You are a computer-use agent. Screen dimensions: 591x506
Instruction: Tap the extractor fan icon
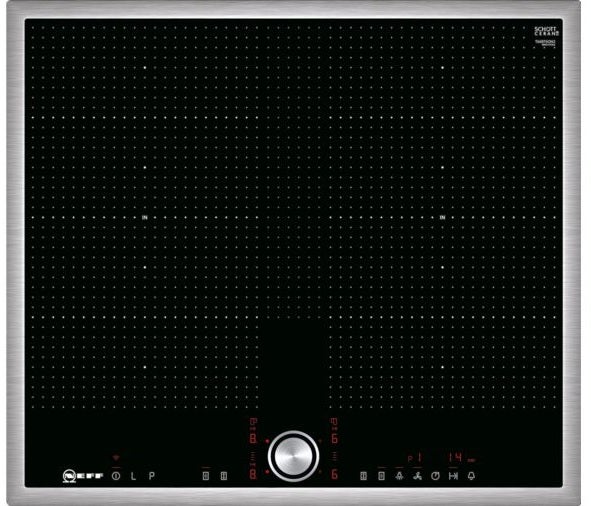pos(417,476)
